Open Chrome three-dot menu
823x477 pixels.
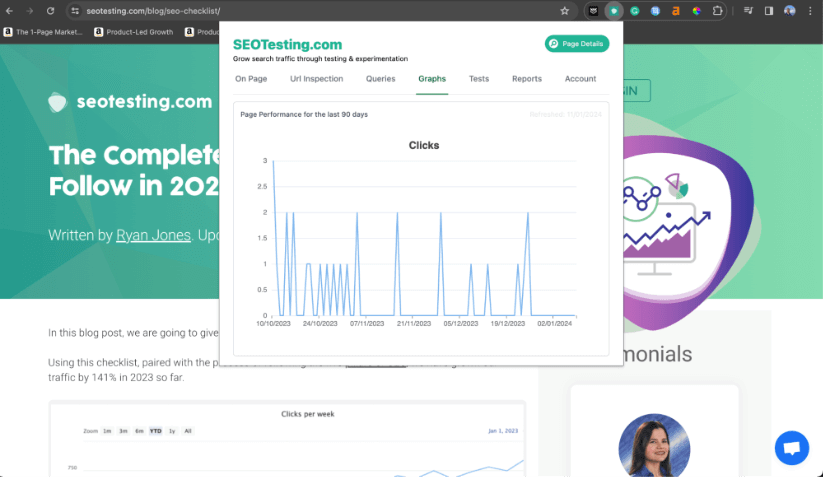click(x=810, y=10)
